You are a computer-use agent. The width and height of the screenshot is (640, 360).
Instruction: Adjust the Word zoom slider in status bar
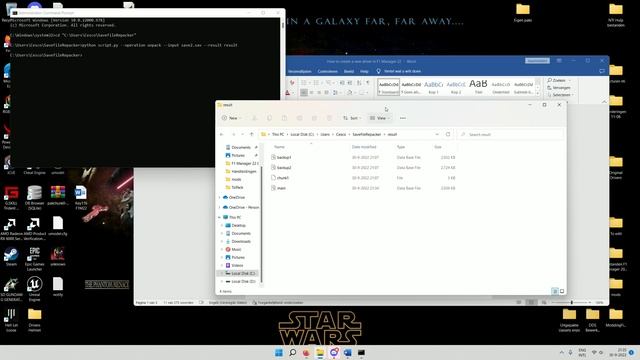pos(571,302)
